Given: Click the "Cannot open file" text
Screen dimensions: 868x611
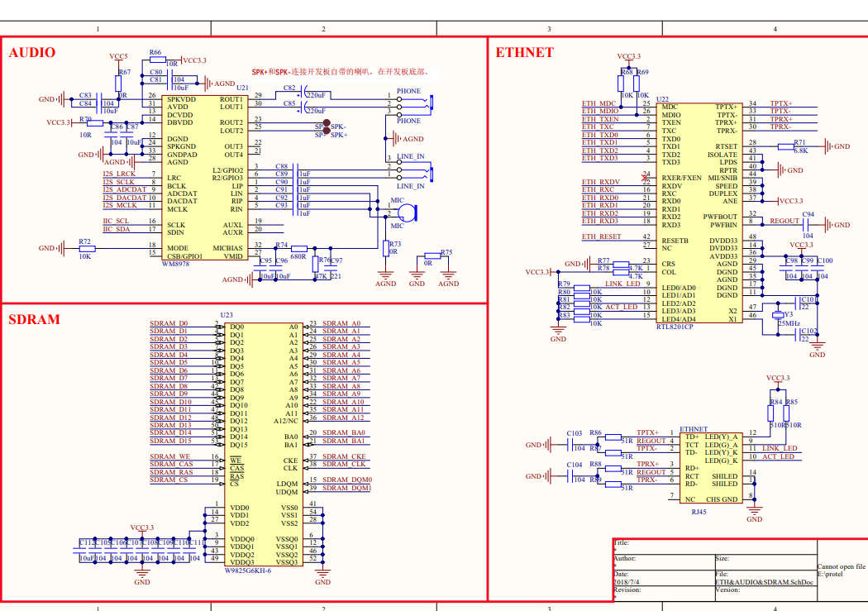Looking at the screenshot, I should pos(841,566).
